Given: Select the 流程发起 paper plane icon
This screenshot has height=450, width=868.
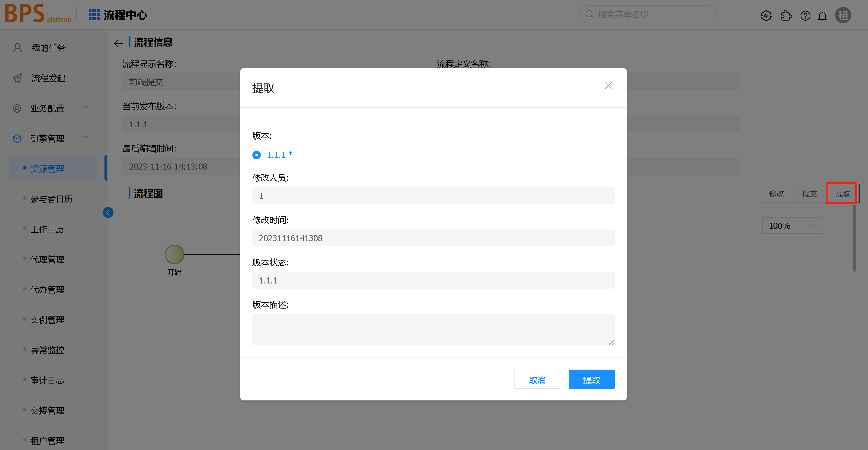Looking at the screenshot, I should [x=17, y=78].
